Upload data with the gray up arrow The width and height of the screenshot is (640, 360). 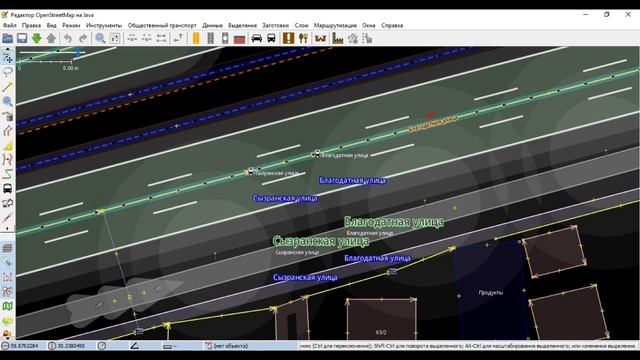pyautogui.click(x=51, y=38)
